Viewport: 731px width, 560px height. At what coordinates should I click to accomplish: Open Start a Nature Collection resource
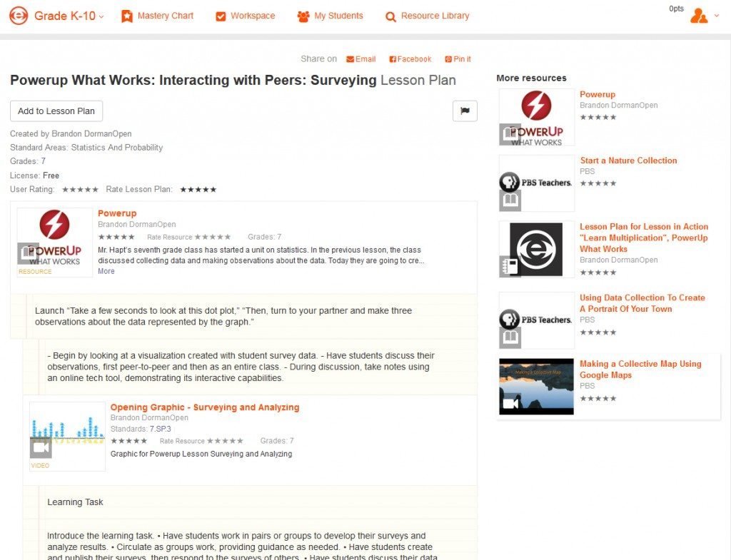[628, 161]
